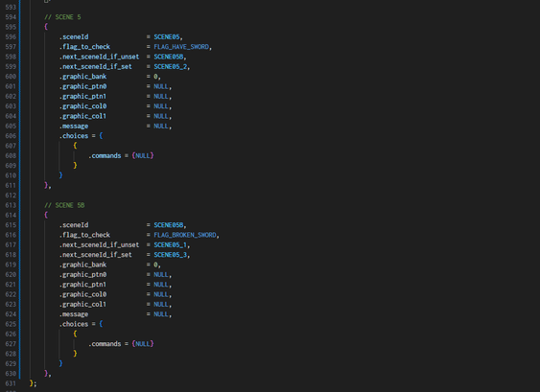Click opening pink brace on line 614
Viewport: 540px width, 392px height.
point(46,215)
